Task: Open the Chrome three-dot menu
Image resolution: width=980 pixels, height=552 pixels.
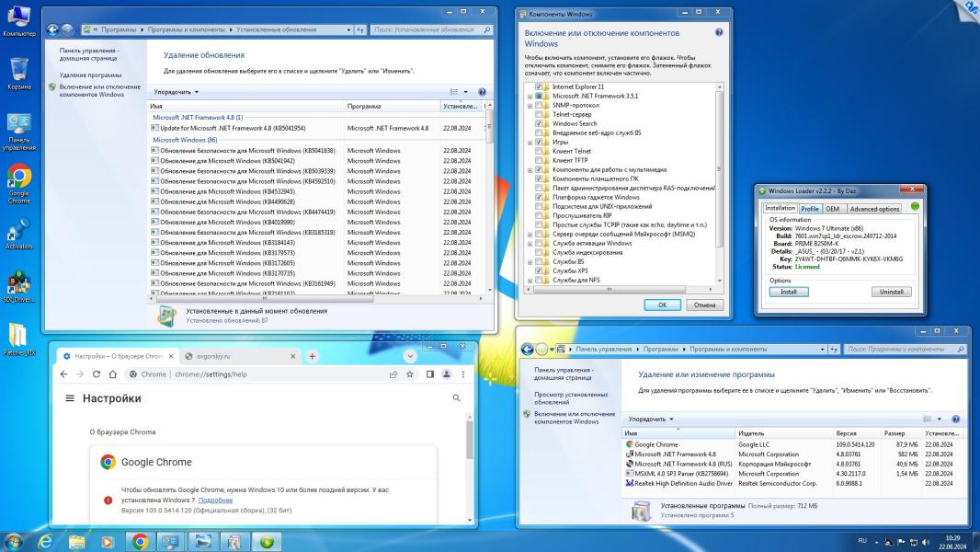Action: tap(462, 374)
